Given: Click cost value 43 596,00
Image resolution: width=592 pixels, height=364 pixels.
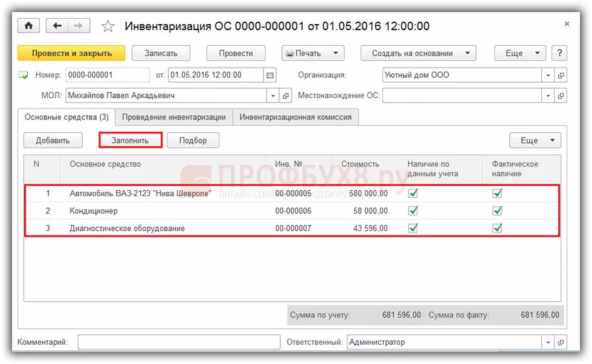Looking at the screenshot, I should tap(370, 228).
